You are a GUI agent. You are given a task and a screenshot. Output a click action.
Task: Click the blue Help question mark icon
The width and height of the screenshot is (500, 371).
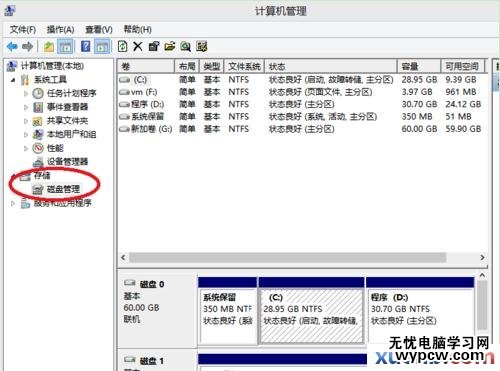point(86,46)
